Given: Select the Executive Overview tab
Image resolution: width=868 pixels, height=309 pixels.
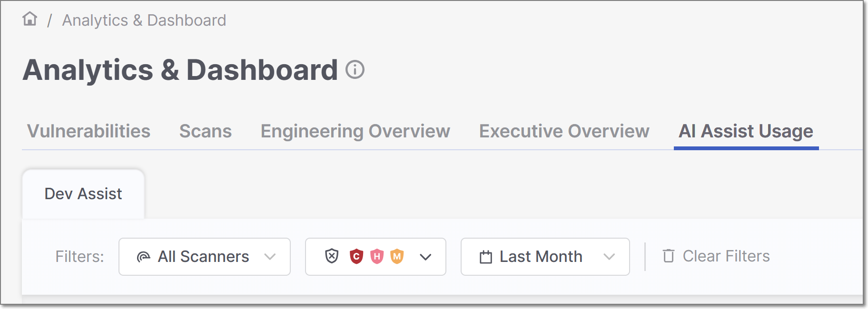Looking at the screenshot, I should coord(564,131).
